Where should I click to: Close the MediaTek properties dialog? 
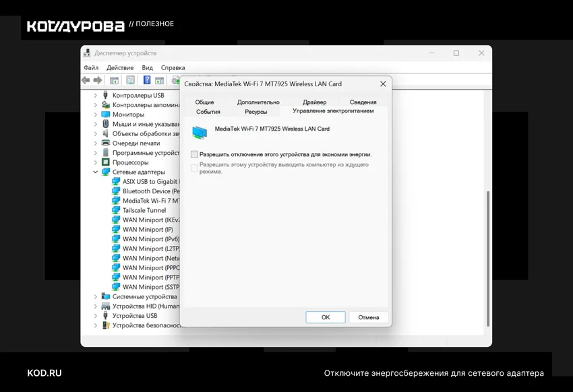coord(383,84)
